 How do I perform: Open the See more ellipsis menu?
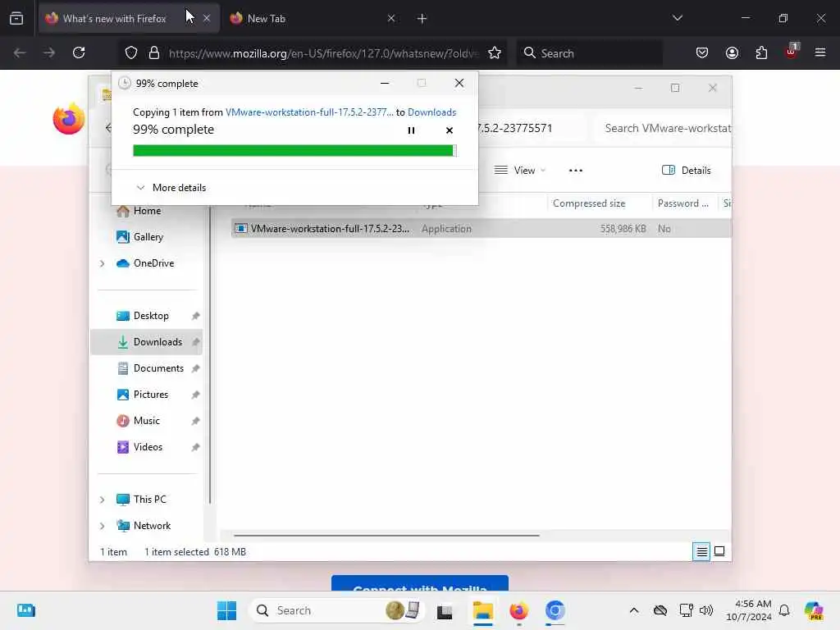pyautogui.click(x=575, y=171)
